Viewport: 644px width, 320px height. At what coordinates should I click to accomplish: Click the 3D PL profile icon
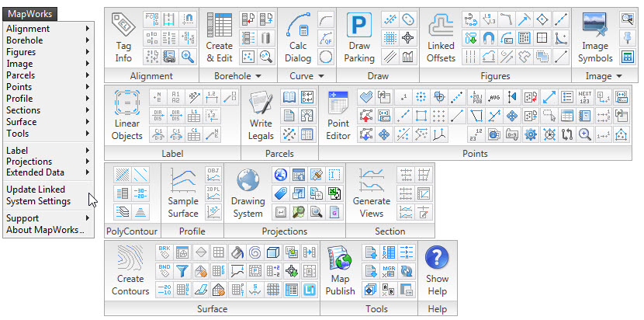click(x=213, y=193)
